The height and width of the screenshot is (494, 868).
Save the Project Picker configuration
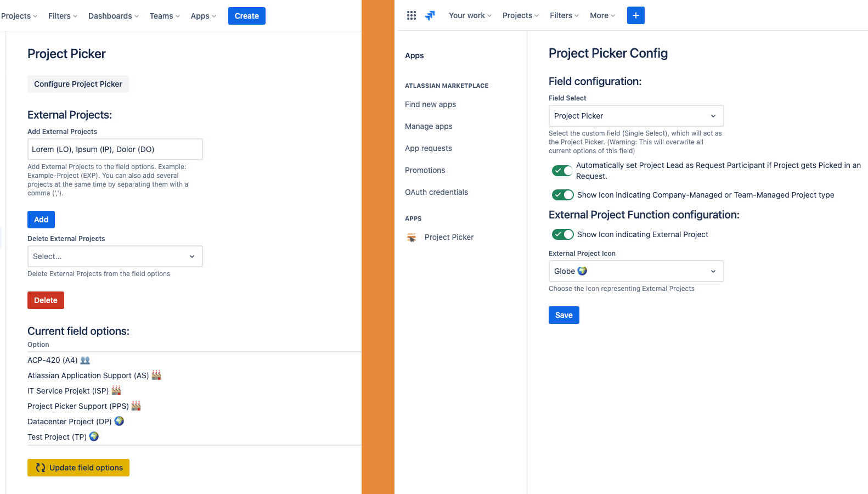coord(564,315)
